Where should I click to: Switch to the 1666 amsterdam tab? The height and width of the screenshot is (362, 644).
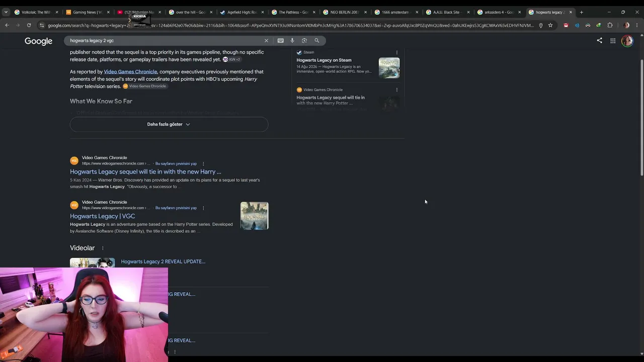click(396, 12)
